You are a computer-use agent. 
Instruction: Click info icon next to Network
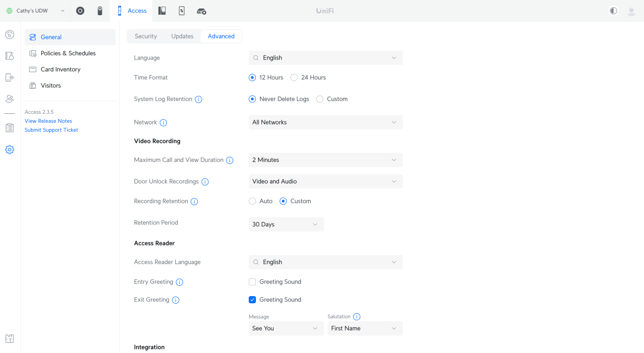coord(164,123)
